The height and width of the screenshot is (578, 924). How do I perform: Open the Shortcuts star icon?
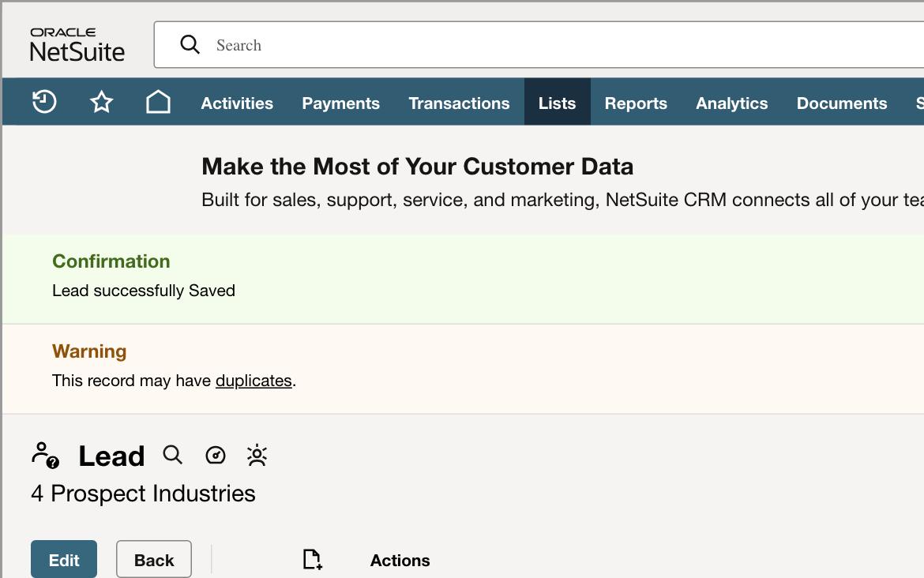[x=101, y=102]
